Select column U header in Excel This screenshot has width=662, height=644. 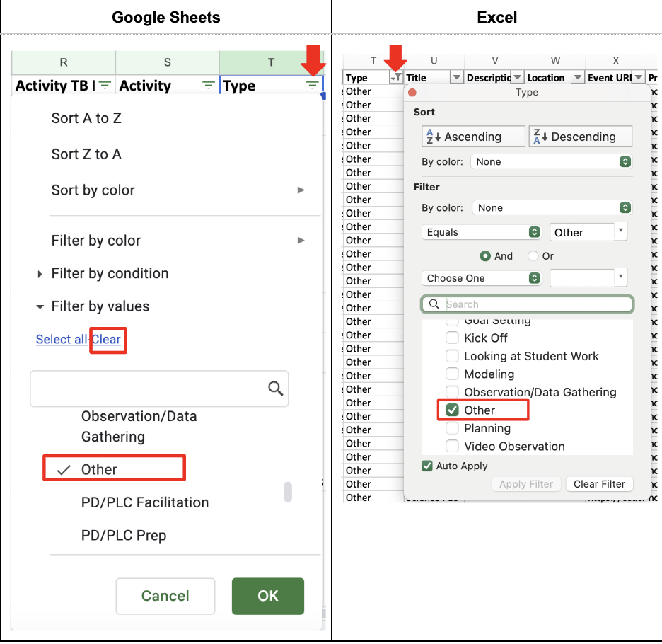coord(434,61)
